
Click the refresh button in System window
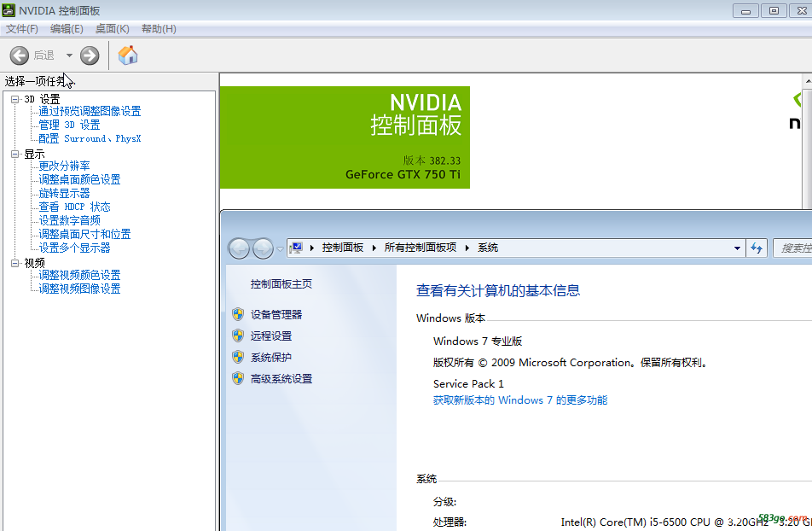pos(757,248)
